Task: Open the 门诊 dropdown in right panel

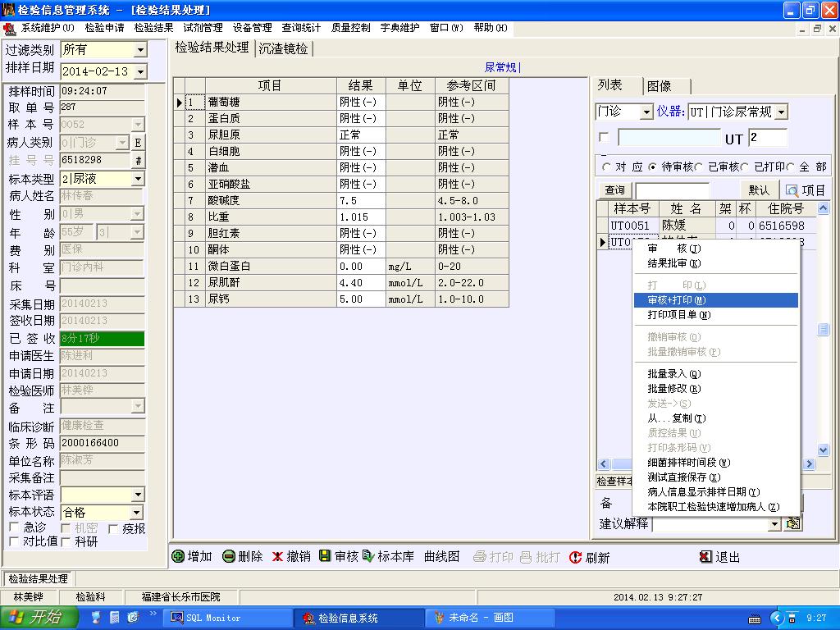Action: coord(646,112)
